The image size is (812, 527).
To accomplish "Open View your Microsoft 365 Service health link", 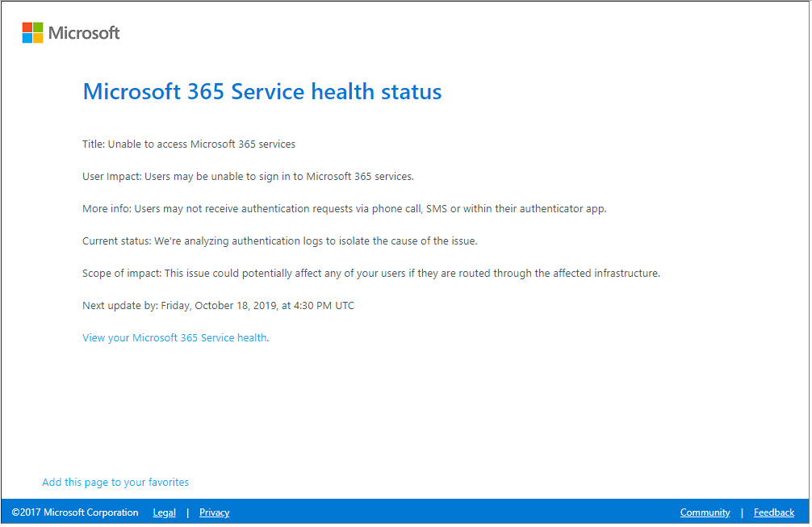I will coord(174,338).
